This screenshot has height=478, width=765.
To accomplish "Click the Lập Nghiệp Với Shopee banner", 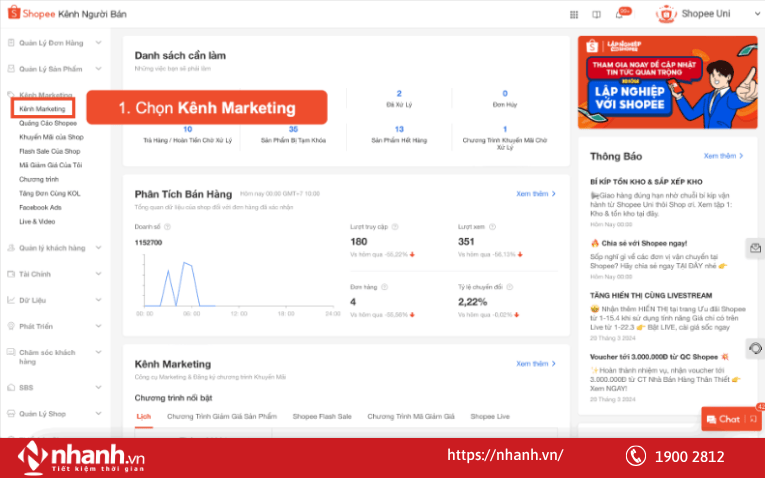I will pyautogui.click(x=667, y=82).
